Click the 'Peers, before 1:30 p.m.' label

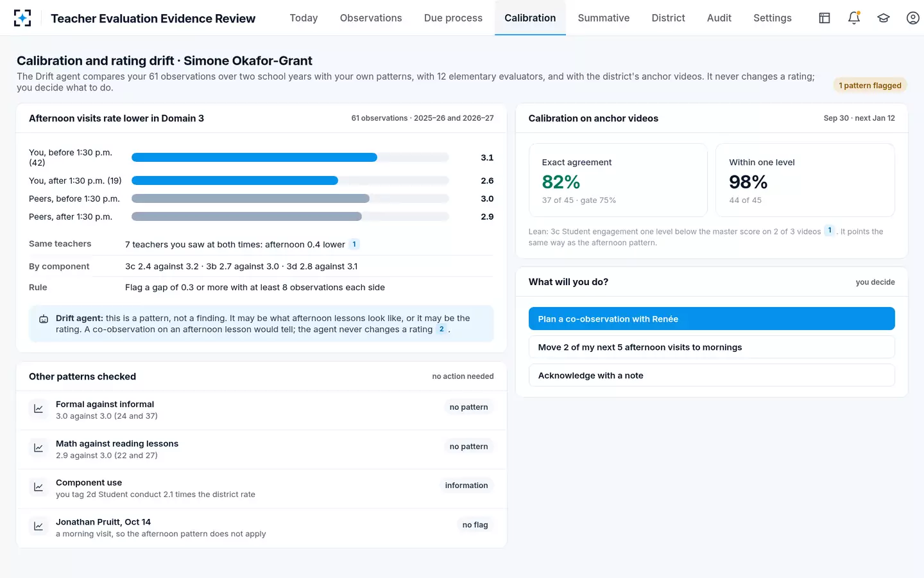[x=74, y=198]
